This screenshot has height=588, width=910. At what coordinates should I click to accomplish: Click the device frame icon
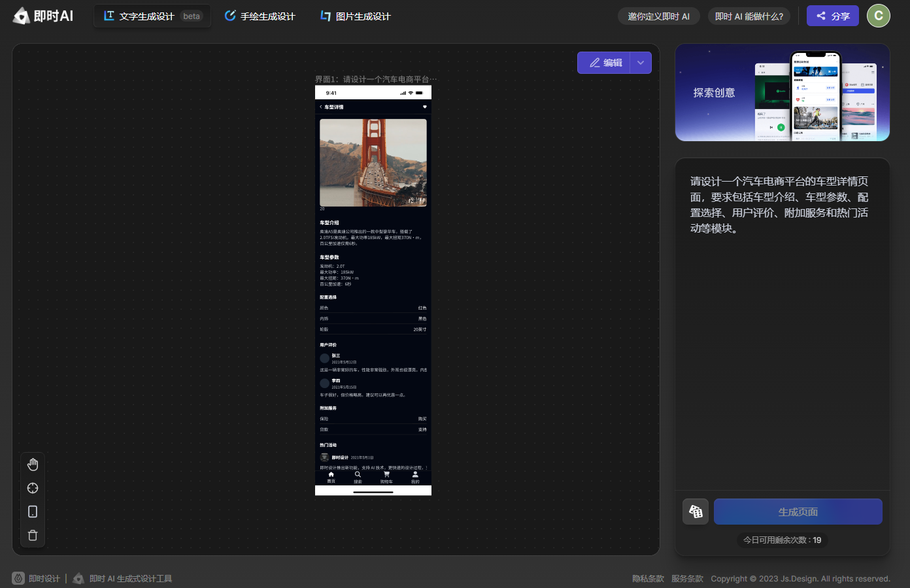click(33, 512)
